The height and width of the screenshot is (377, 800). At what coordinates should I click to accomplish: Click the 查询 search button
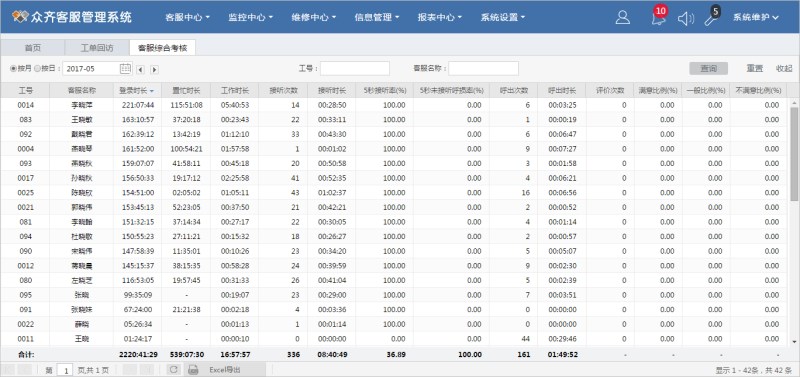(x=708, y=68)
